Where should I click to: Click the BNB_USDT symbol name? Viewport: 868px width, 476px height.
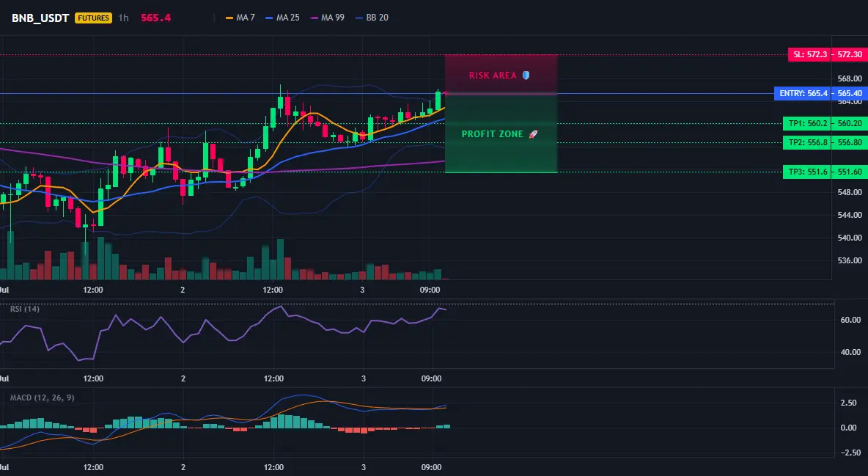[x=40, y=18]
